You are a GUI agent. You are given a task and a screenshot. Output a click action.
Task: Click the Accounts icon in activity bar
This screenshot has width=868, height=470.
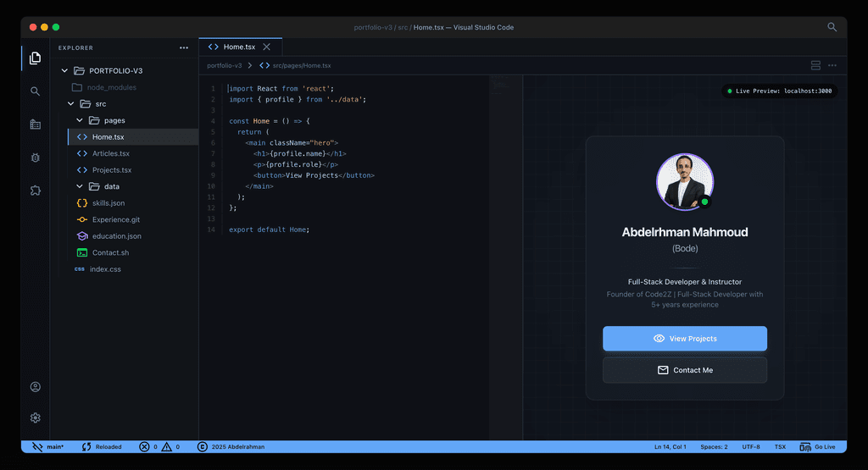35,387
